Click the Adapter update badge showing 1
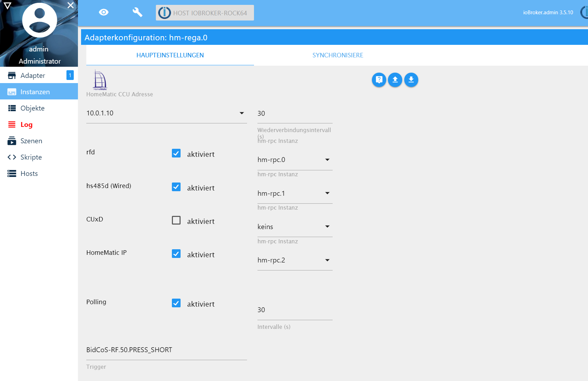 pyautogui.click(x=70, y=75)
